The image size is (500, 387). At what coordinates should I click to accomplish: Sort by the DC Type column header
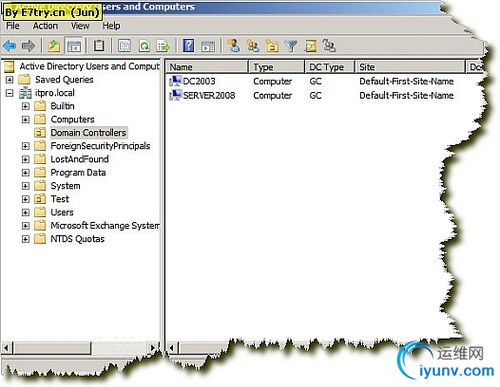pos(329,67)
